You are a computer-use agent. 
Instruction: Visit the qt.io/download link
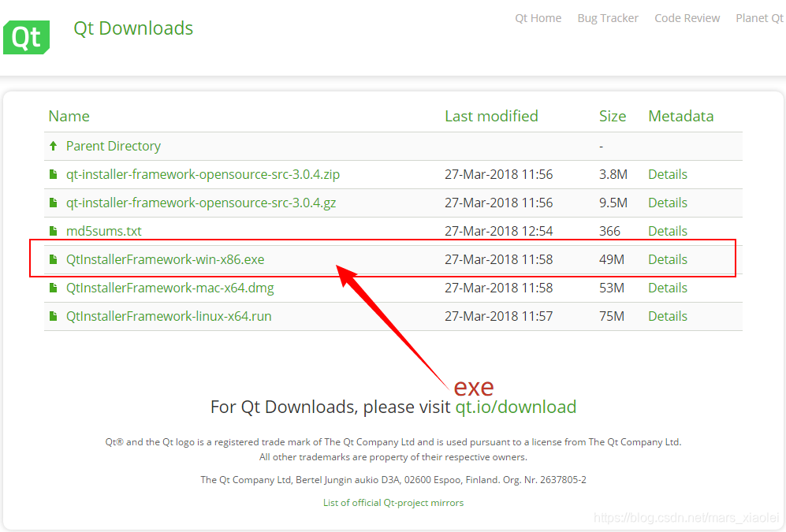(x=516, y=407)
